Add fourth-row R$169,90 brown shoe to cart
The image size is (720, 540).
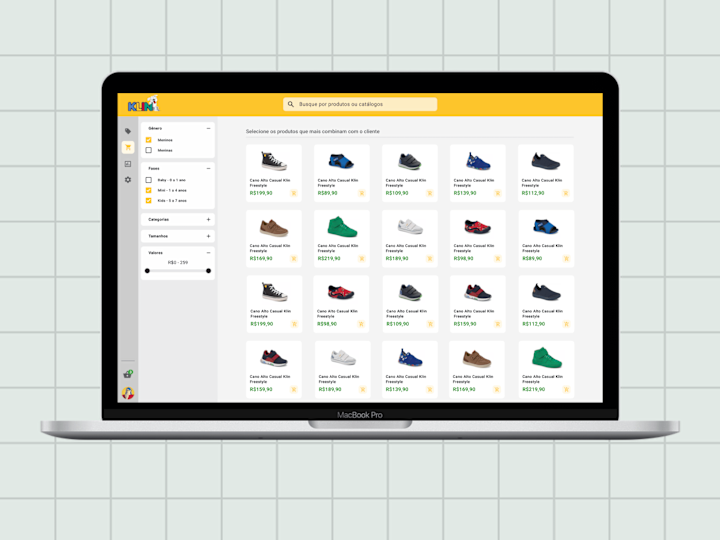(496, 390)
